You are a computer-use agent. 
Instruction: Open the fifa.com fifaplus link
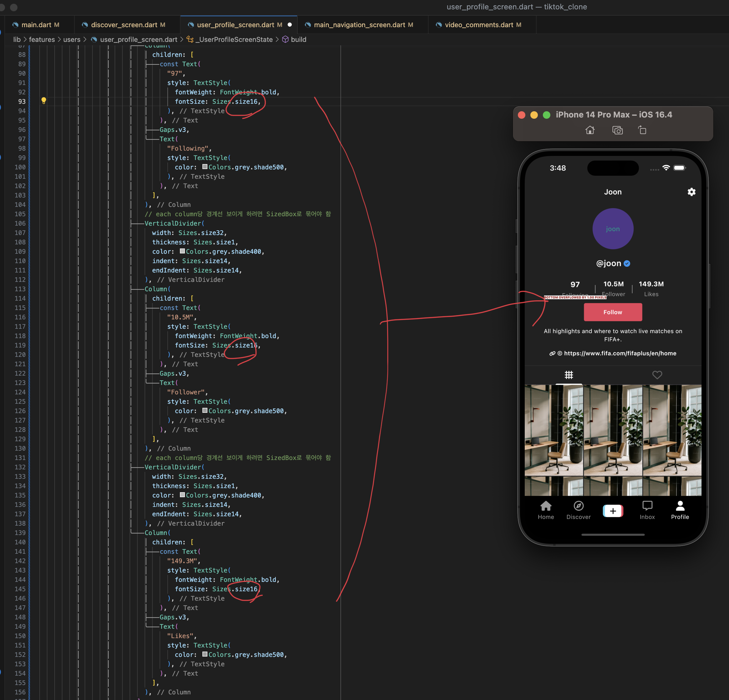[620, 353]
